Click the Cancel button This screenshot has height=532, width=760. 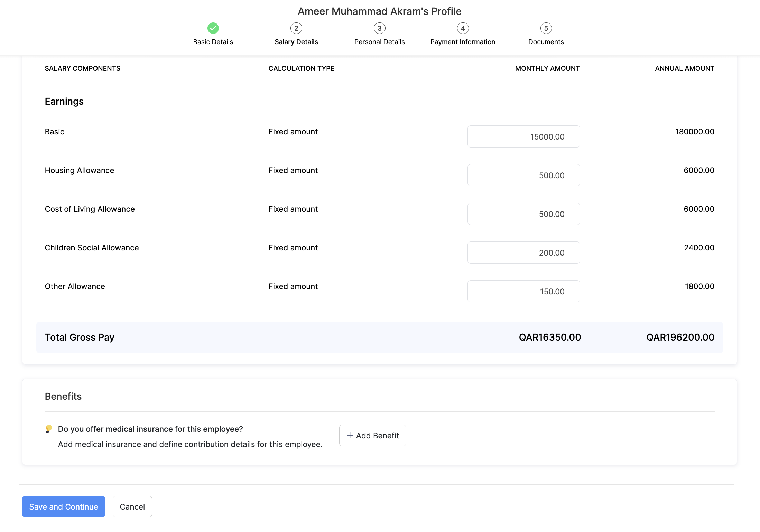click(x=132, y=506)
